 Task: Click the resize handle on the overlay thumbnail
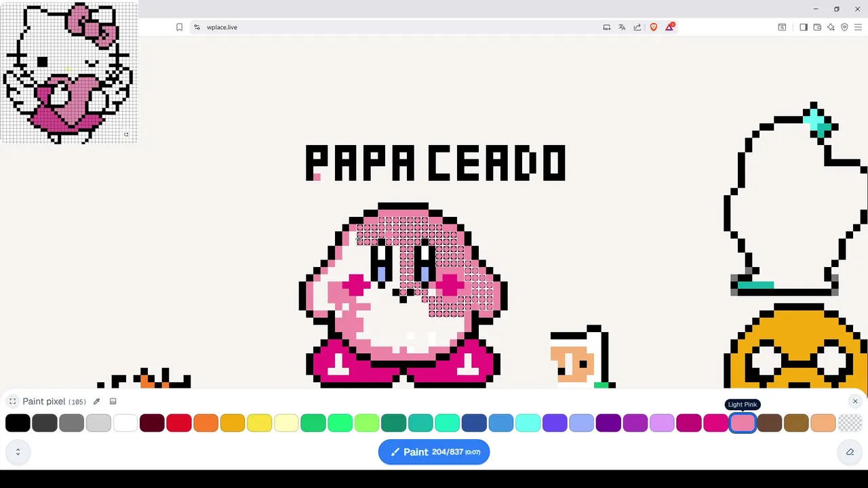coord(126,134)
